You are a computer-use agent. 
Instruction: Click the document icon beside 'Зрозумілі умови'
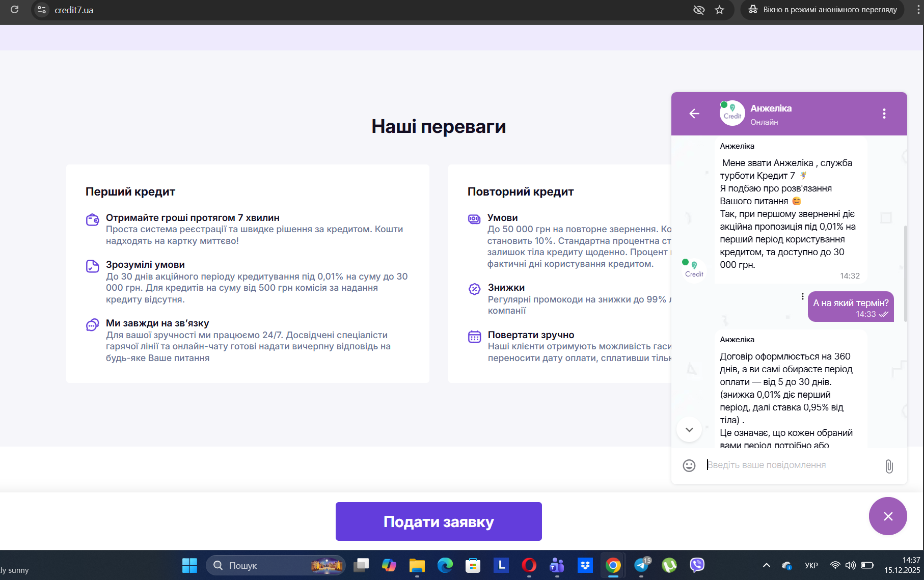click(x=92, y=266)
